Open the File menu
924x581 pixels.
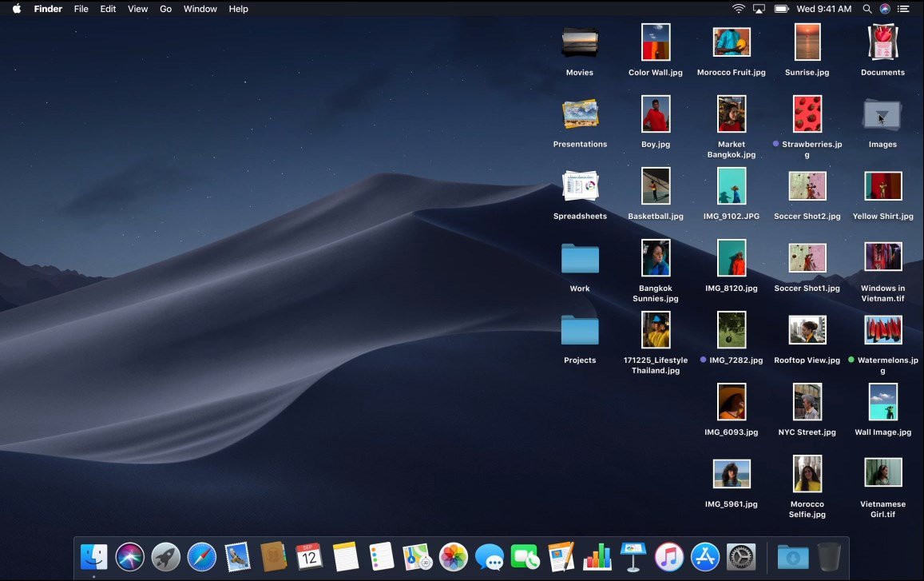81,9
